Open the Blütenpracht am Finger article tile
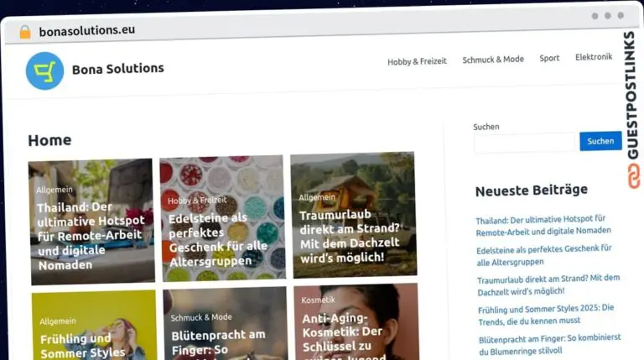The height and width of the screenshot is (360, 644). [225, 324]
